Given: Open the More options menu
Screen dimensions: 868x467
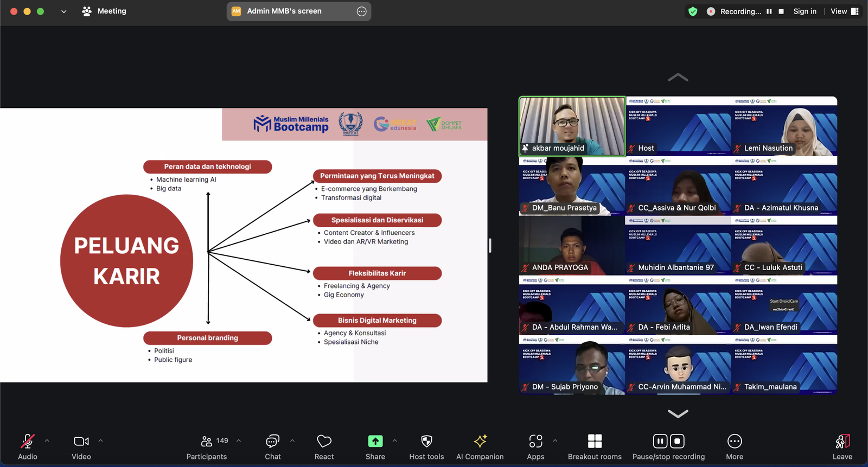Looking at the screenshot, I should coord(735,446).
